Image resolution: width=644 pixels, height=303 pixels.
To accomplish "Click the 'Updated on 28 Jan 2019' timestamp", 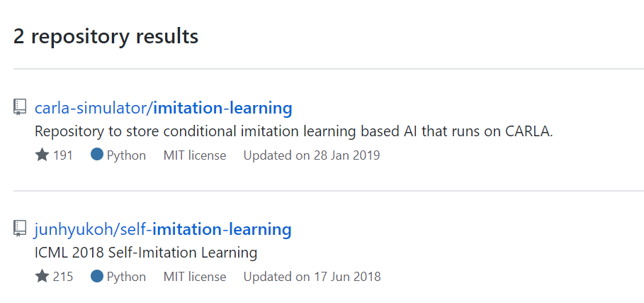I will pyautogui.click(x=312, y=155).
